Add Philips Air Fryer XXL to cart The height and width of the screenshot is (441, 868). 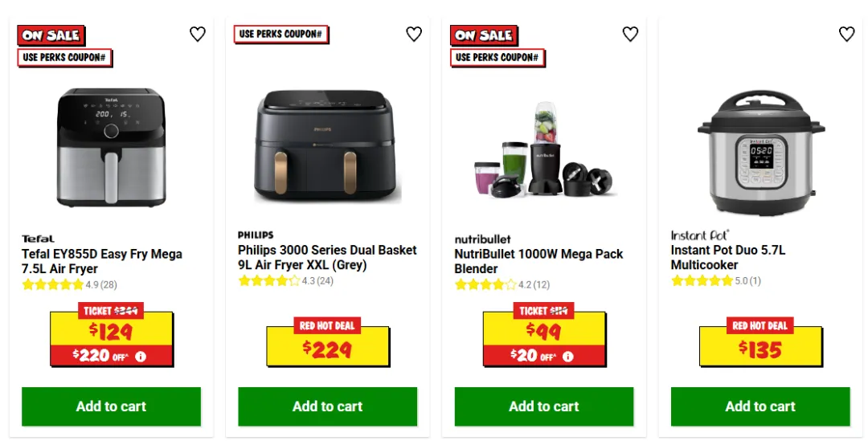point(328,406)
